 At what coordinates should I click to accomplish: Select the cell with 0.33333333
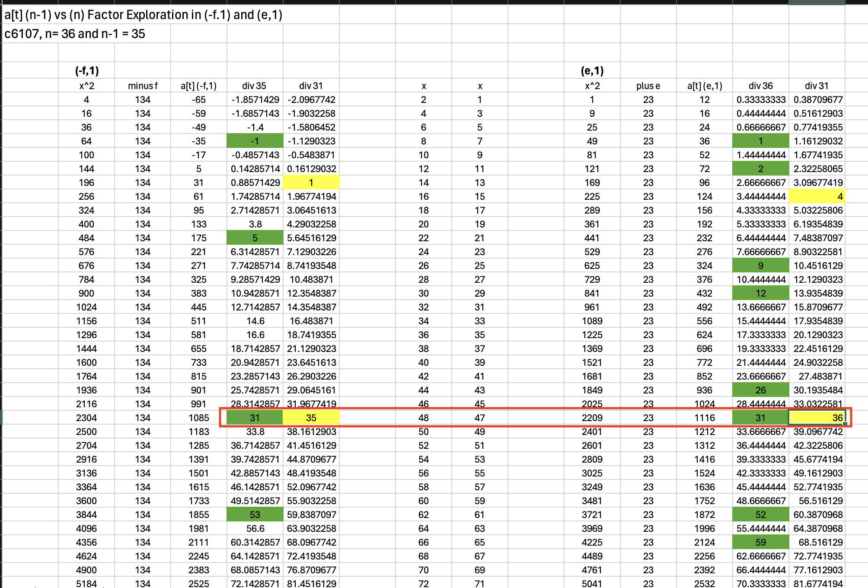761,99
